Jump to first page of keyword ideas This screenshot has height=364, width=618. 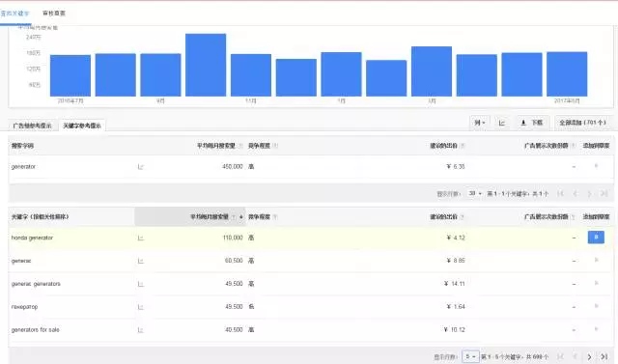click(560, 357)
